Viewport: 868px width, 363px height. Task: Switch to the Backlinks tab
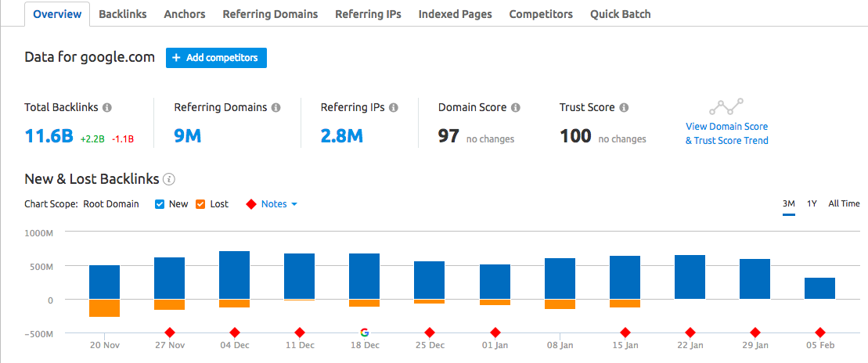[123, 14]
